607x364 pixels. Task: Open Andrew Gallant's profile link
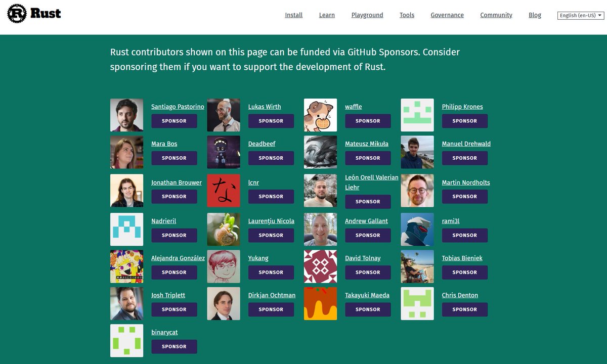click(x=367, y=221)
